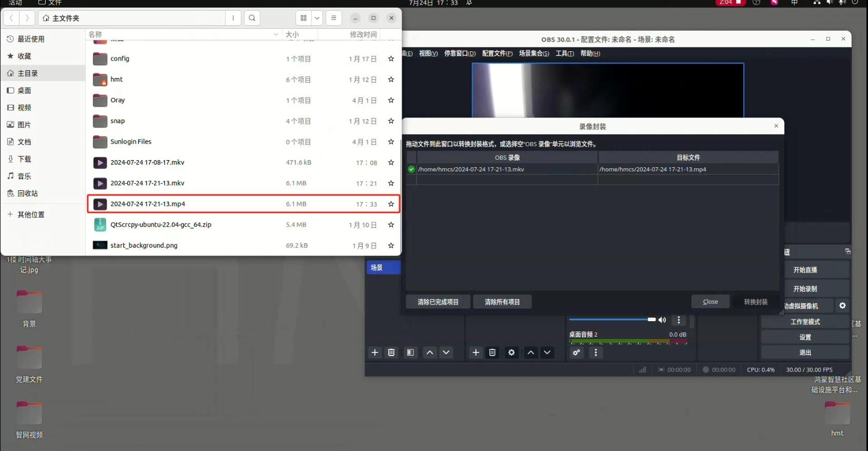Open 收藏 in the sidebar

click(x=43, y=56)
